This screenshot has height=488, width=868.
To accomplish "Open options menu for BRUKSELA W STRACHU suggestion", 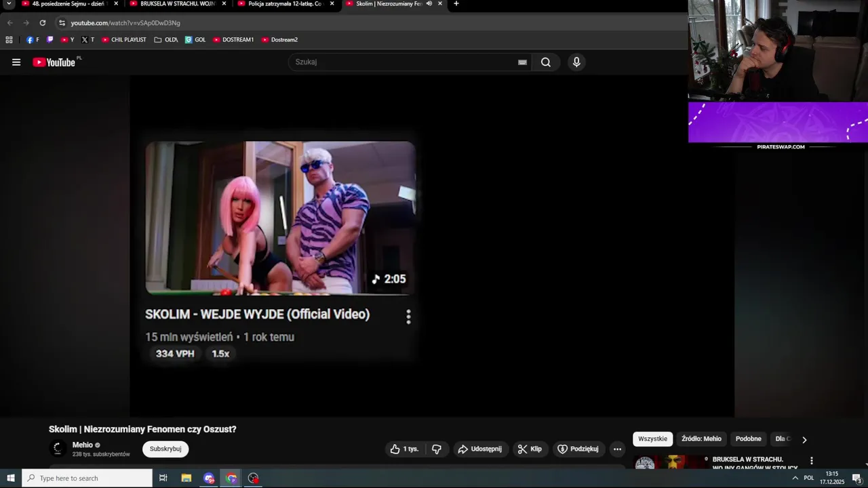I will pyautogui.click(x=811, y=461).
